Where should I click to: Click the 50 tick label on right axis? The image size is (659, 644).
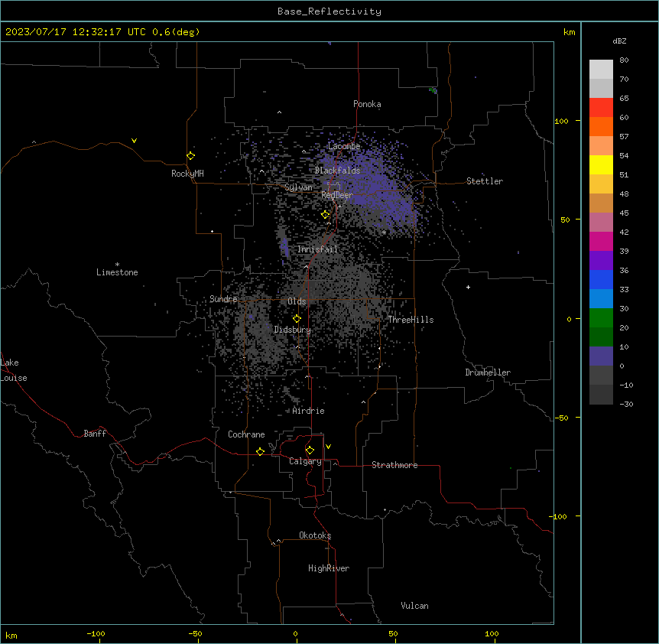[565, 220]
